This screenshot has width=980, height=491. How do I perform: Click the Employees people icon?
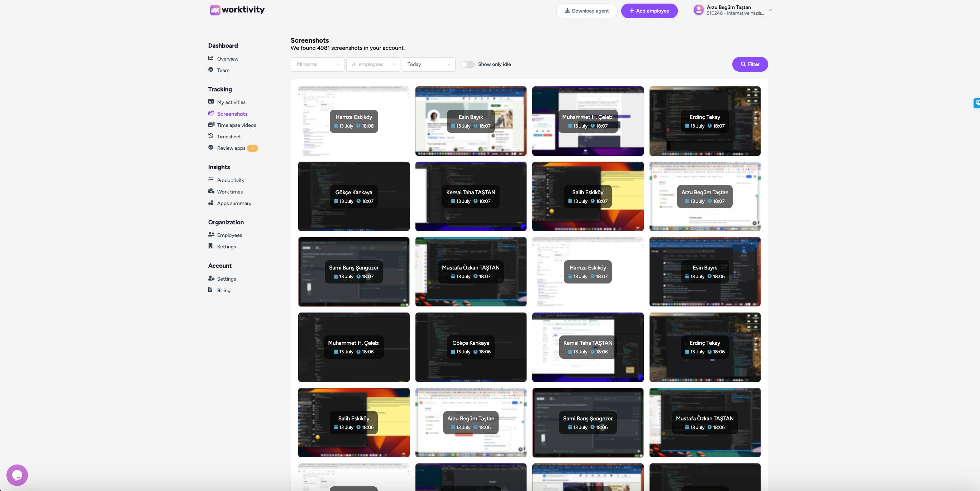coord(211,235)
